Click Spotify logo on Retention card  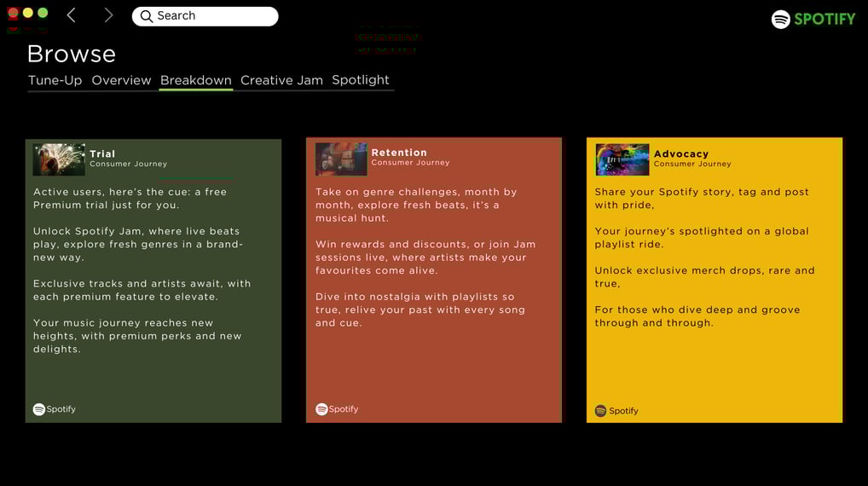coord(337,409)
